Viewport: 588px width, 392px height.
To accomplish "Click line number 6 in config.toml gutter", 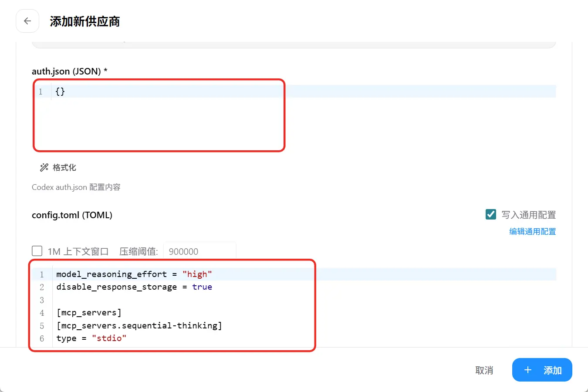I will click(42, 338).
